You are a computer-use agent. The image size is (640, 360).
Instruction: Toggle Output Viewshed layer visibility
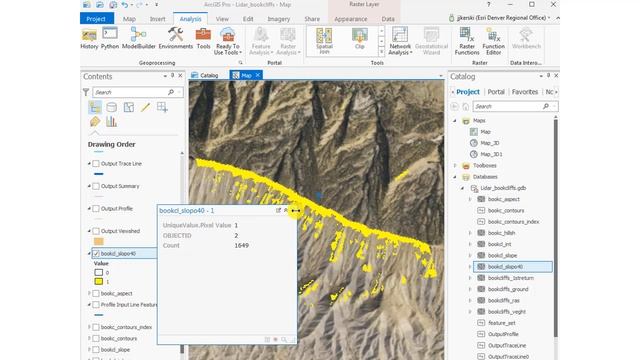click(96, 231)
